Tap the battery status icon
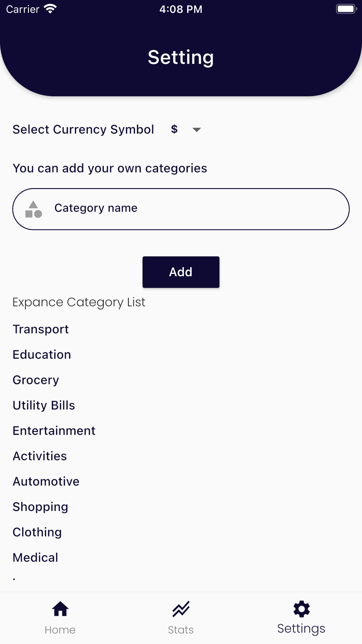The image size is (362, 644). point(346,9)
